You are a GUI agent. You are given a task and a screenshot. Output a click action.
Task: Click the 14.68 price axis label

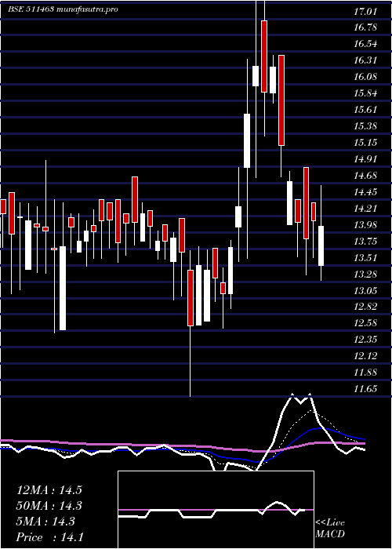[365, 176]
